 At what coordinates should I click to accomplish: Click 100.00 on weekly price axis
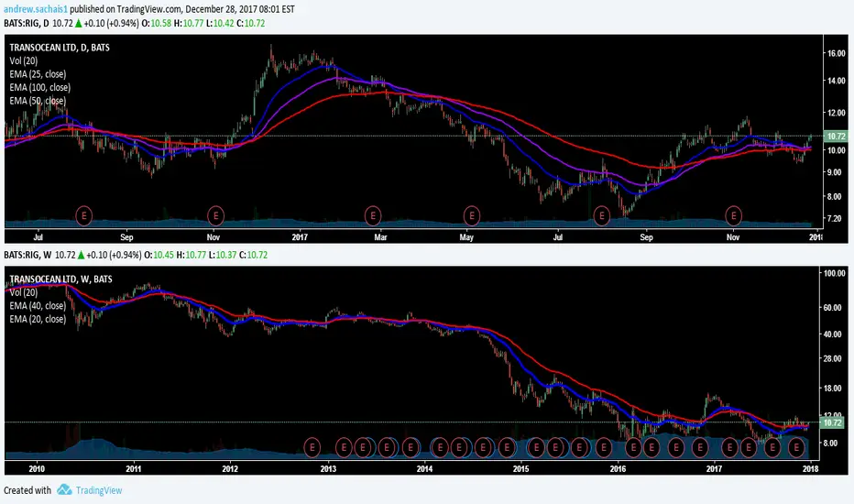tap(835, 273)
